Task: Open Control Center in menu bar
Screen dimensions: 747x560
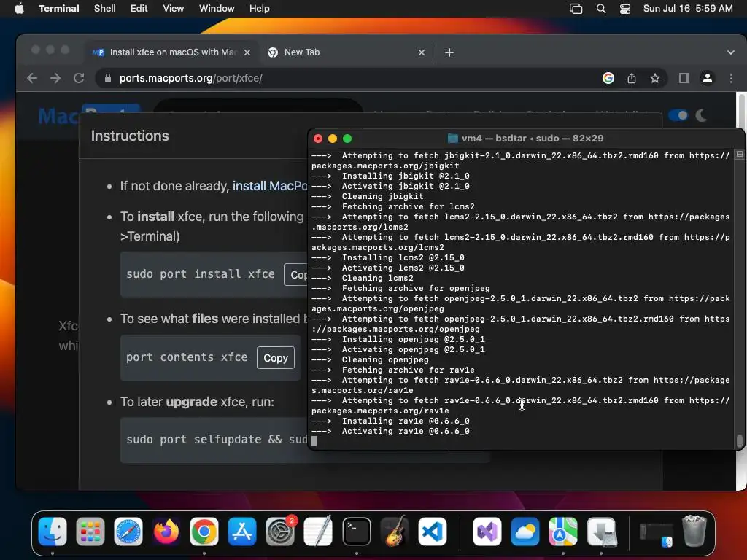Action: point(625,9)
